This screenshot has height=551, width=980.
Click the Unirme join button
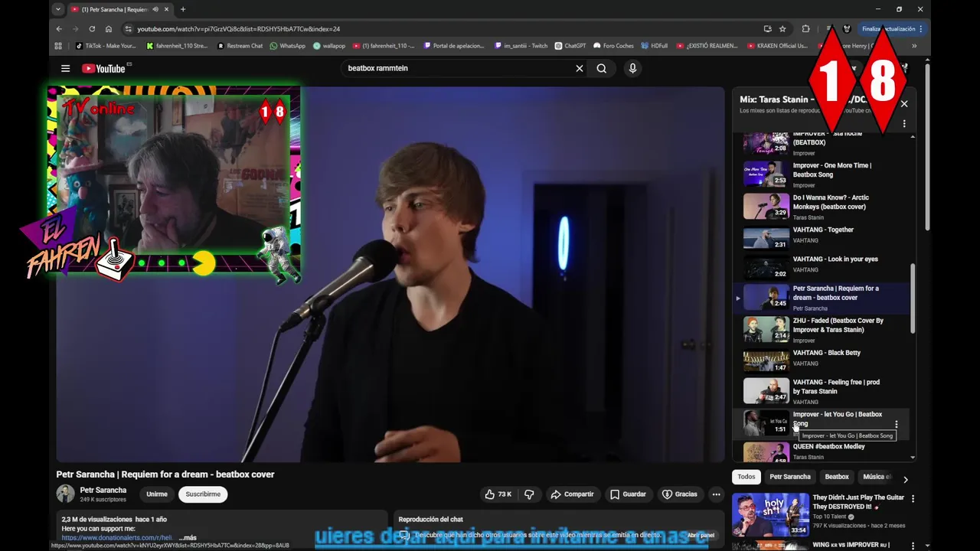157,494
